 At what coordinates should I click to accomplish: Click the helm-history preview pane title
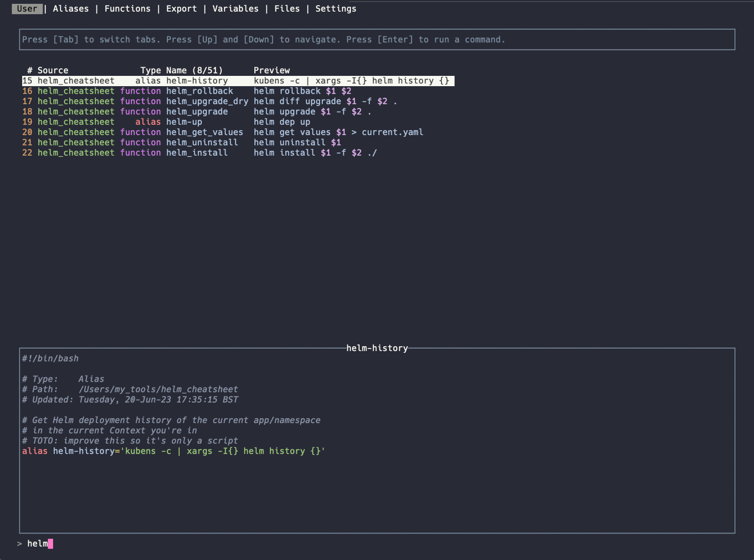point(377,348)
